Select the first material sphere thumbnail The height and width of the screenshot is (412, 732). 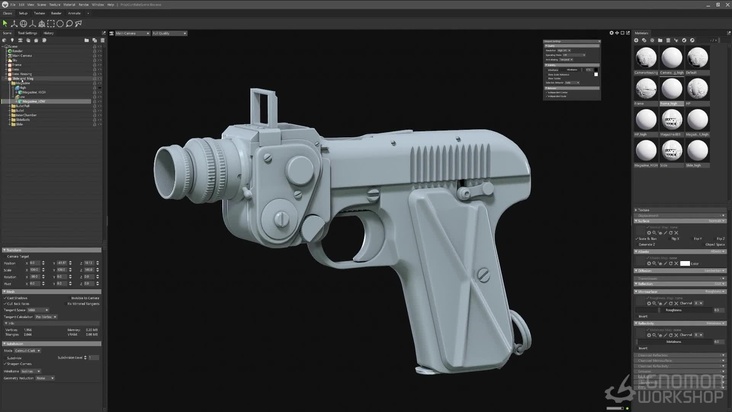[646, 59]
